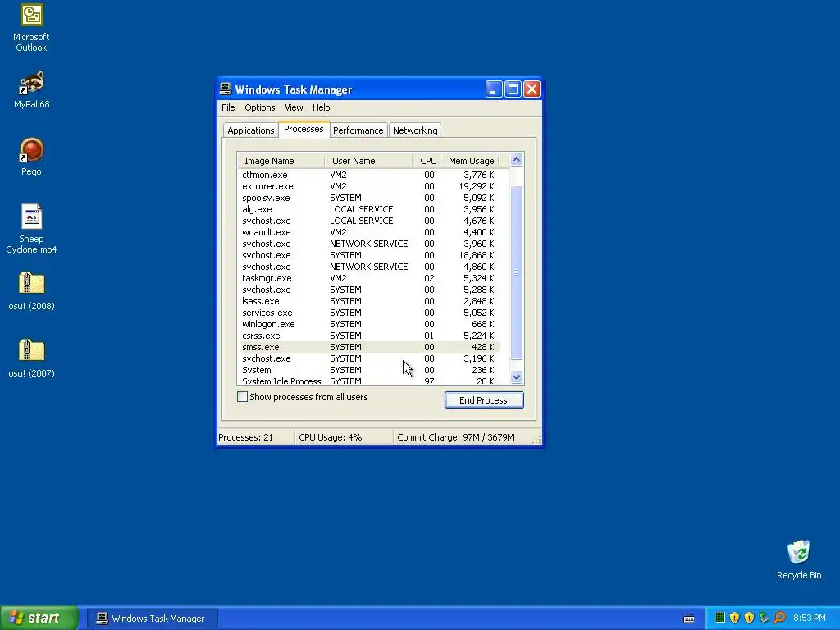Select the smss.exe process row
Image resolution: width=840 pixels, height=630 pixels.
pyautogui.click(x=368, y=347)
